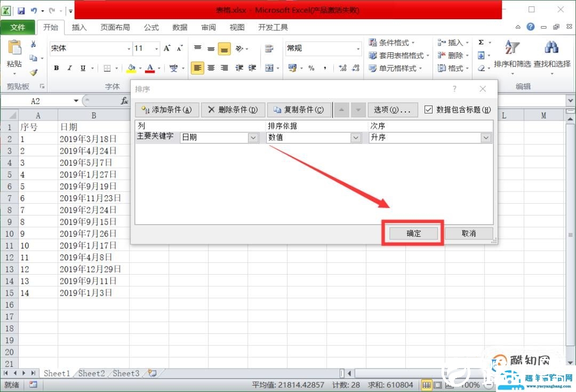Toggle the highlighted align left button
The height and width of the screenshot is (392, 576).
(197, 68)
